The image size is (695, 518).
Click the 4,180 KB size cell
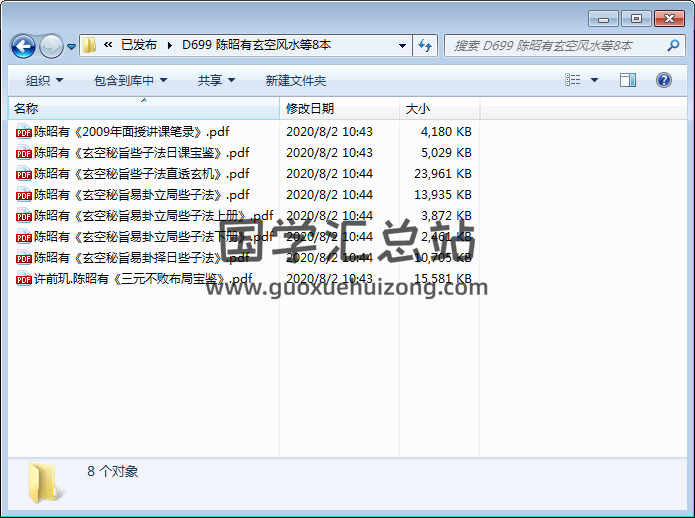tap(446, 132)
